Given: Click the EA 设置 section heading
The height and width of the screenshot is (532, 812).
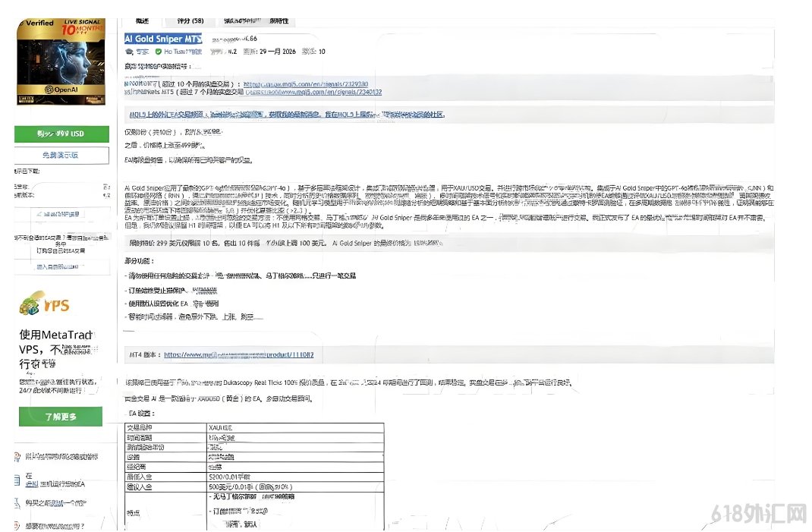Looking at the screenshot, I should pyautogui.click(x=142, y=414).
